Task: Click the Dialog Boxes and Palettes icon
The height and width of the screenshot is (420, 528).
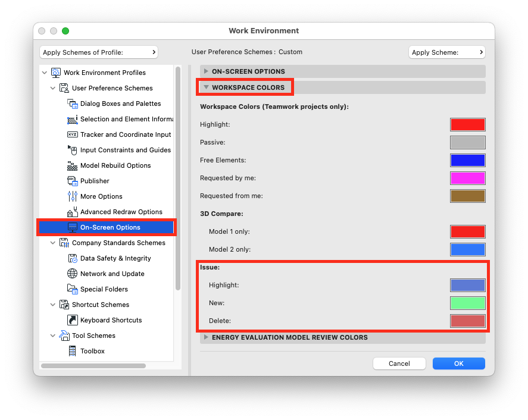Action: [73, 104]
